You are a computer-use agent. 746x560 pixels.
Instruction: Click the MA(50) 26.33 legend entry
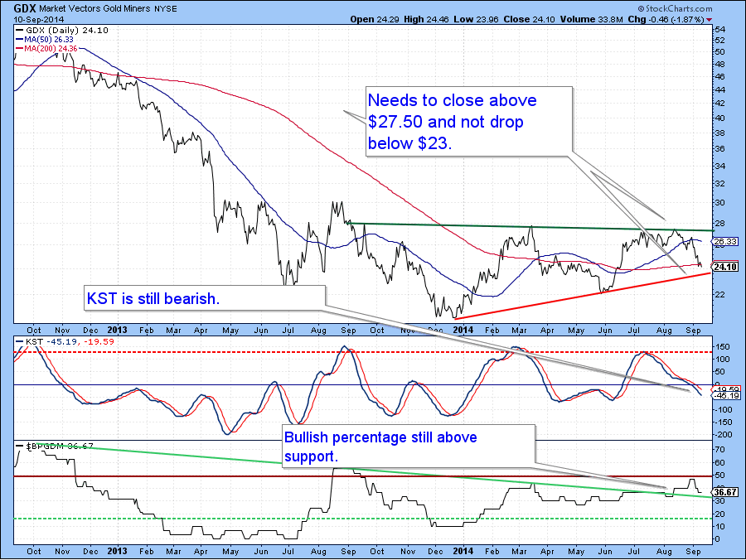46,40
